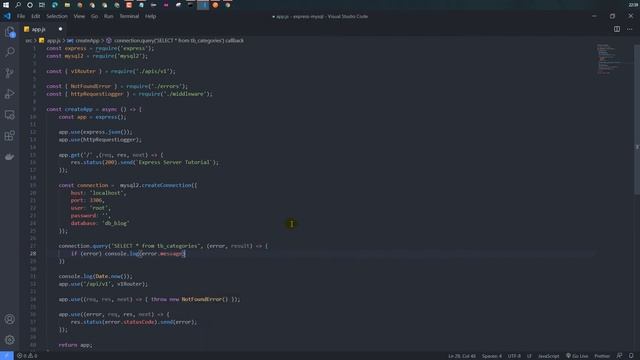The height and width of the screenshot is (360, 640).
Task: Change indentation via Spaces: 4
Action: point(491,356)
